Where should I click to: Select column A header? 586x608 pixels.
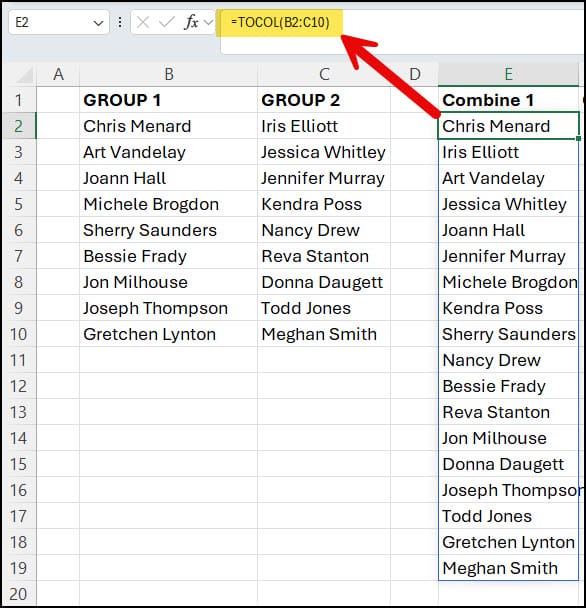(x=58, y=74)
